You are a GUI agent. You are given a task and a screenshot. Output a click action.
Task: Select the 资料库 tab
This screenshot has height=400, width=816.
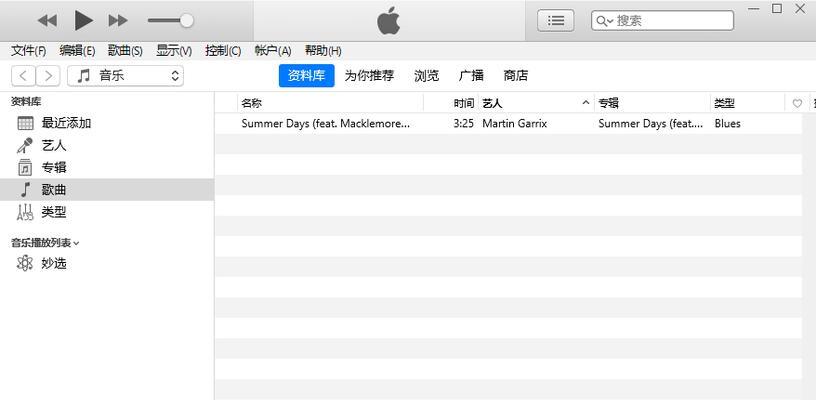307,76
